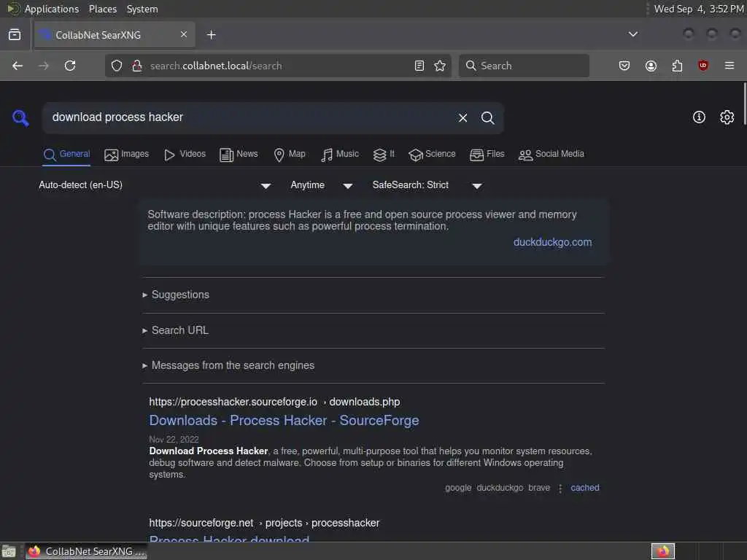747x560 pixels.
Task: List all tabs with the chevron
Action: (x=633, y=34)
